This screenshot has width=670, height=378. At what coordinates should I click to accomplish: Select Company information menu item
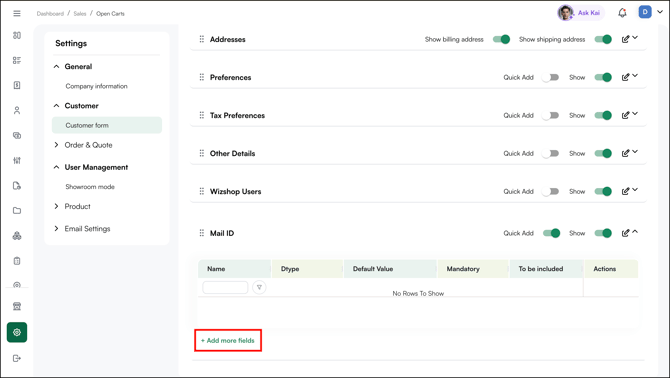97,86
